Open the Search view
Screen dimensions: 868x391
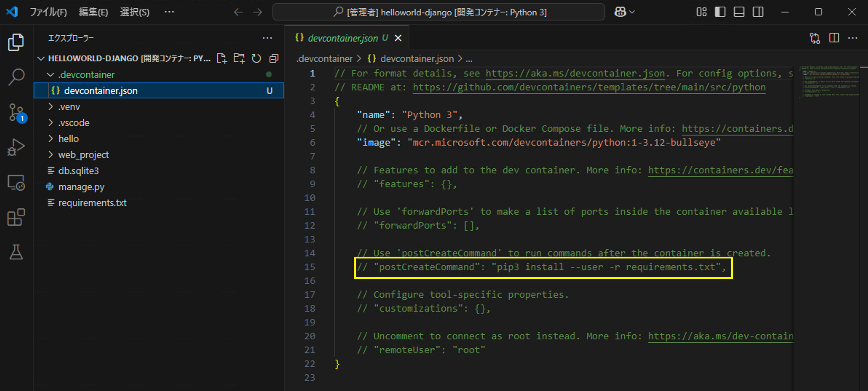(16, 77)
